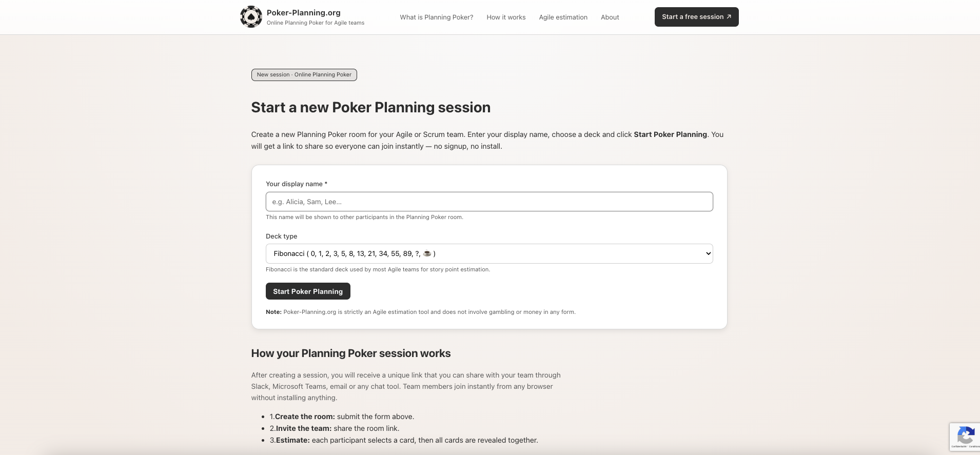Image resolution: width=980 pixels, height=455 pixels.
Task: Click the coffee emoji in the Fibonacci deck label
Action: tap(427, 253)
